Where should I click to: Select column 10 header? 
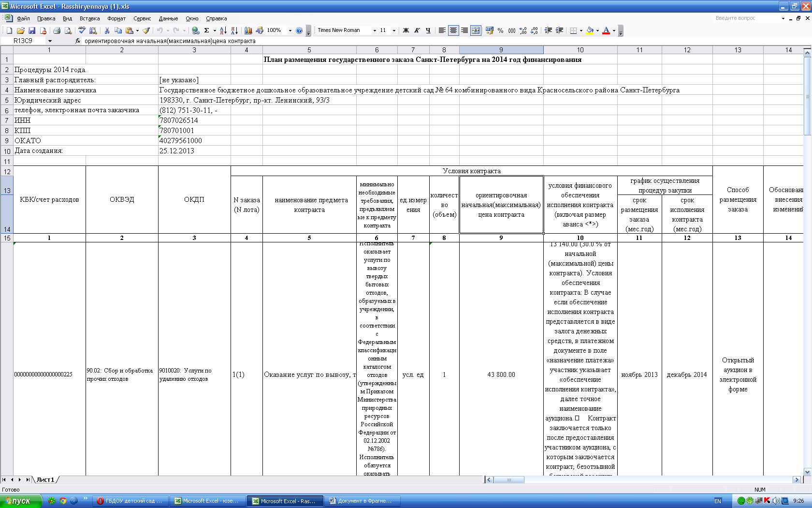coord(580,50)
